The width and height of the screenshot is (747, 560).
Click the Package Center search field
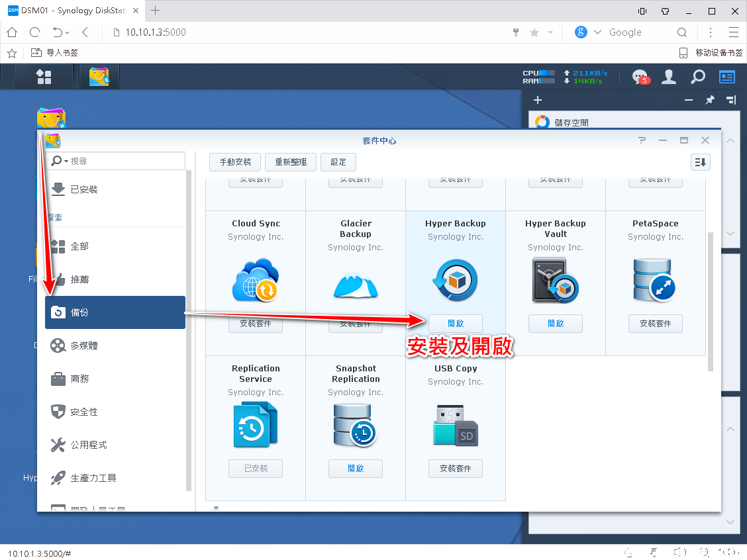click(x=126, y=161)
